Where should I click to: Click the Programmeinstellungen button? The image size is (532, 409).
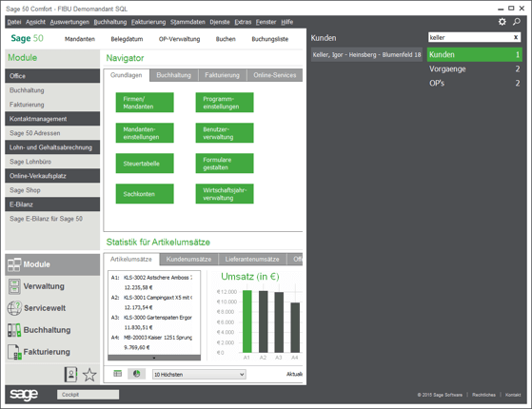pos(225,103)
